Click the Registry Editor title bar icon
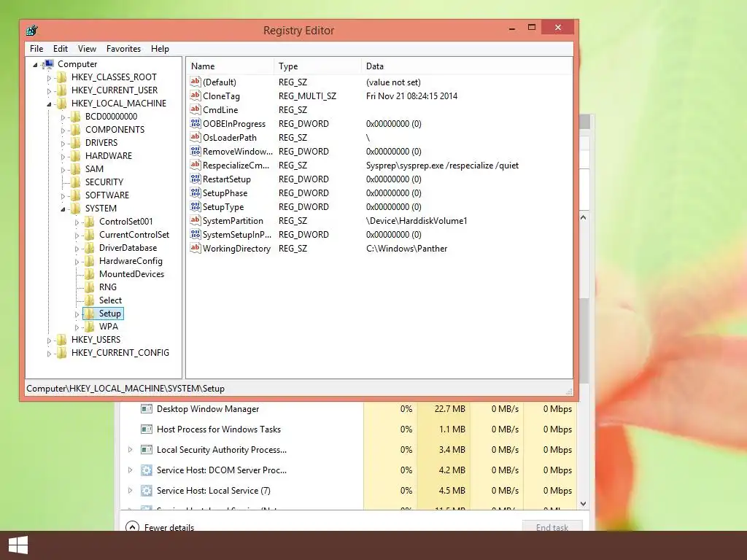 click(32, 31)
